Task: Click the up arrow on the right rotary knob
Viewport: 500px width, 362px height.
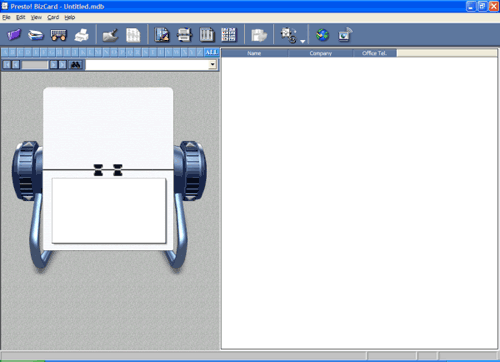Action: click(x=191, y=144)
